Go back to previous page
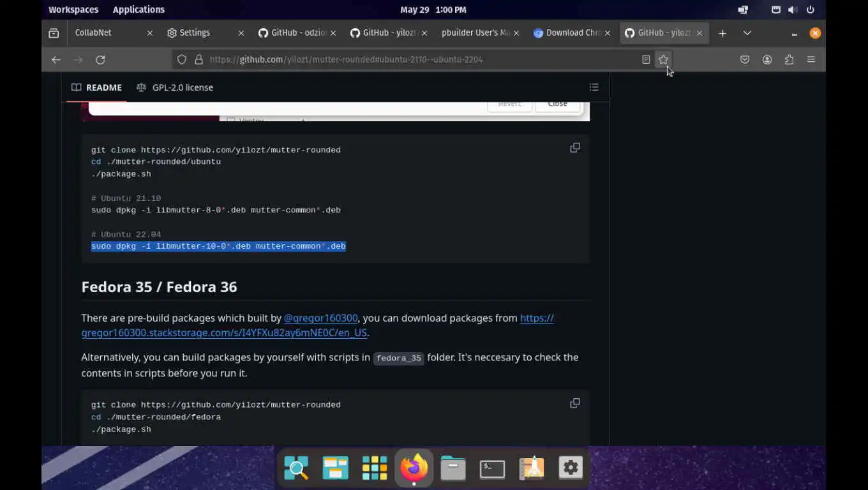 [56, 59]
